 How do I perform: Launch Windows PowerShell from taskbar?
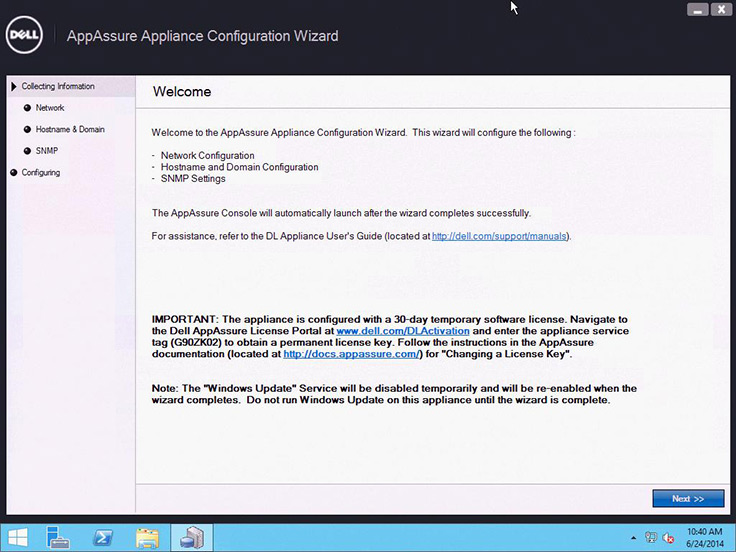tap(102, 538)
